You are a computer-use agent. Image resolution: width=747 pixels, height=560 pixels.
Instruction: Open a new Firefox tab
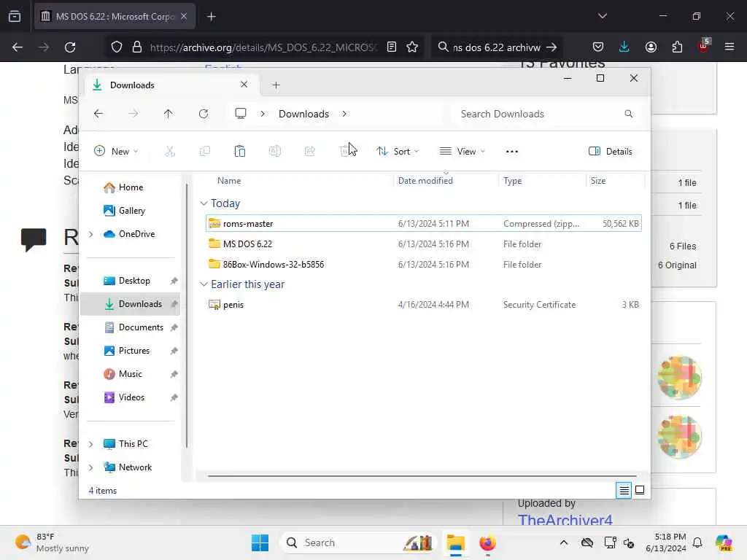click(211, 17)
